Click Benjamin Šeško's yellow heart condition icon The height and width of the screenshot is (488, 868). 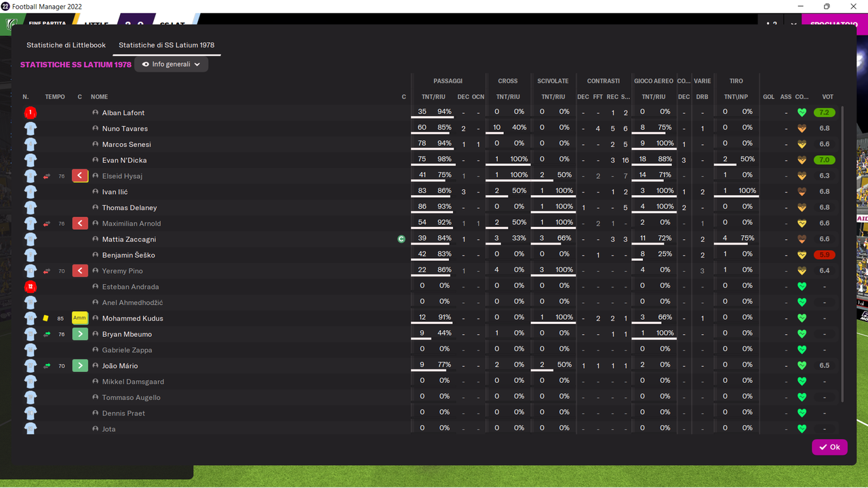pos(802,255)
